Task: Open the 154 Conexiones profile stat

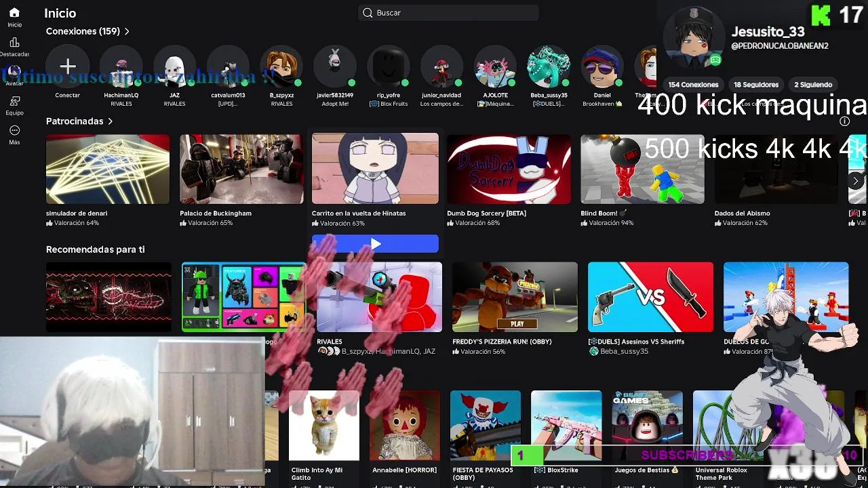Action: tap(693, 85)
